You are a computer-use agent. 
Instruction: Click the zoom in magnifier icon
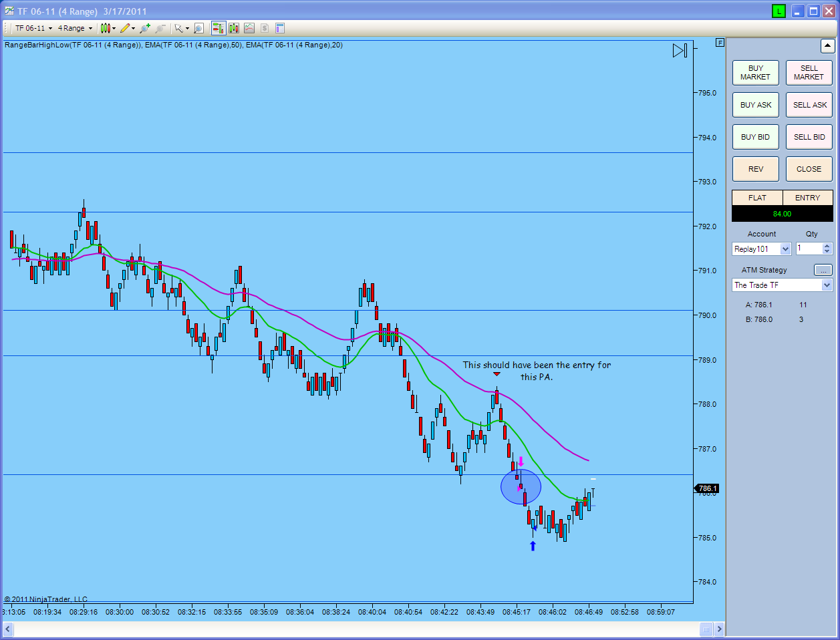point(145,28)
